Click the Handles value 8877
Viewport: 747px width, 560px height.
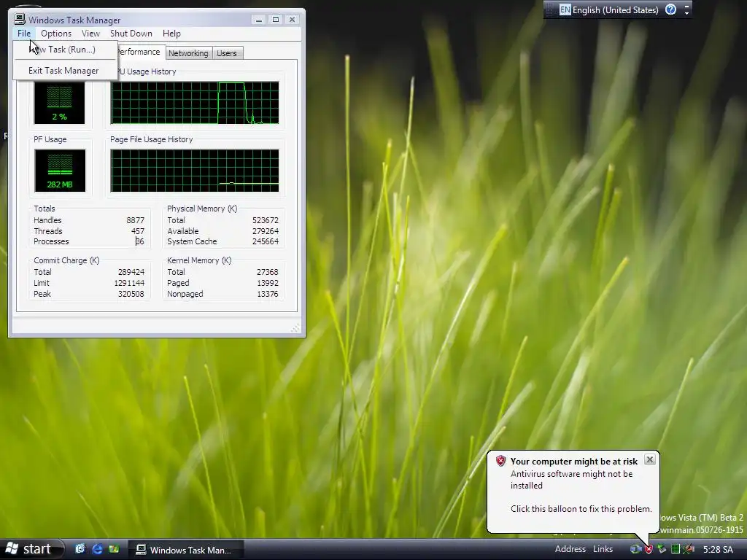(135, 220)
